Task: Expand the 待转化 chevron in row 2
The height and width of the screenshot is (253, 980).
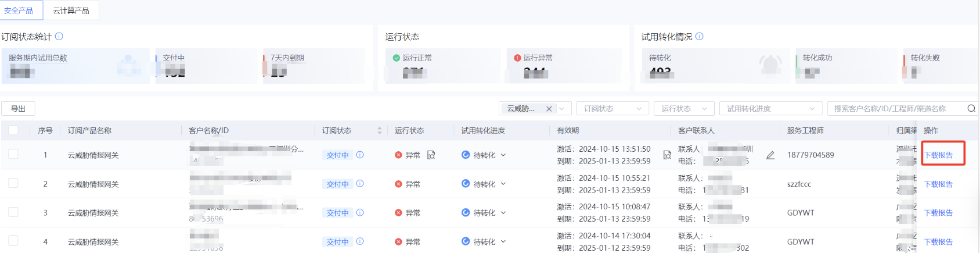Action: [503, 184]
